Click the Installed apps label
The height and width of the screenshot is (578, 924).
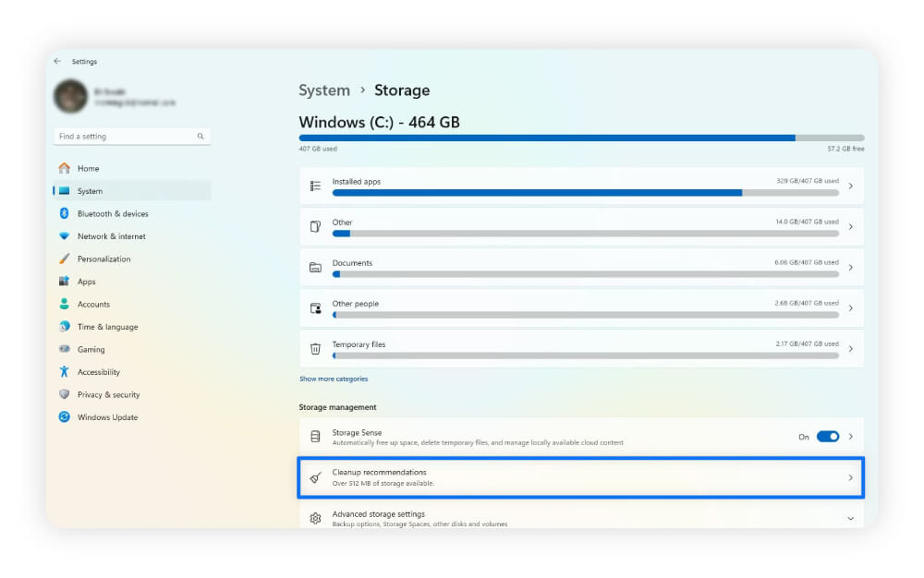tap(357, 182)
